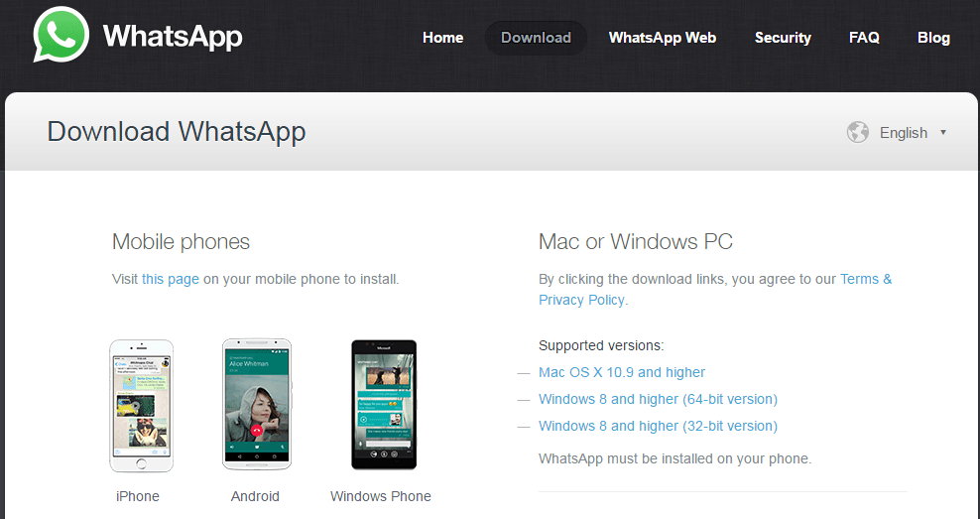Expand language list with arrow
Image resolution: width=980 pixels, height=519 pixels.
(x=943, y=133)
